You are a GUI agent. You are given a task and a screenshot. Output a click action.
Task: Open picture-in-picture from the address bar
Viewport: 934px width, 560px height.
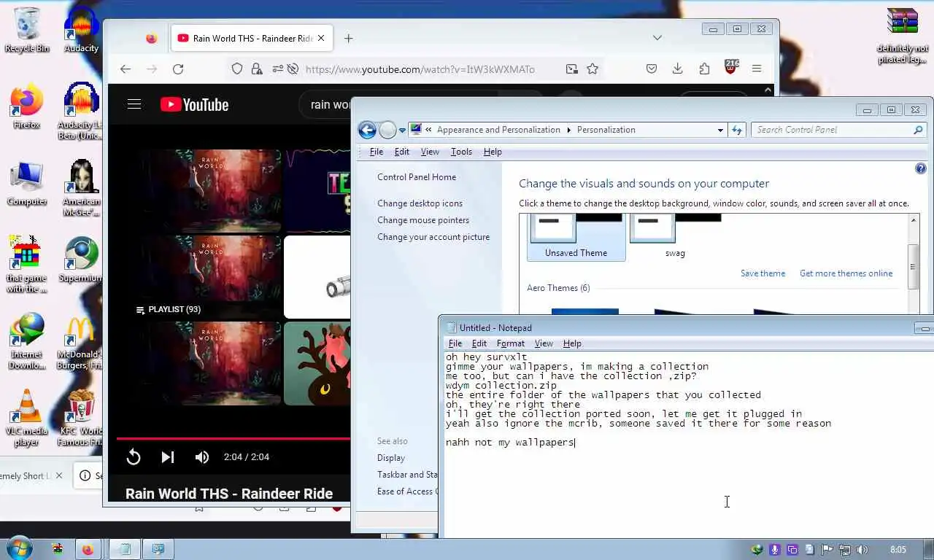tap(571, 69)
